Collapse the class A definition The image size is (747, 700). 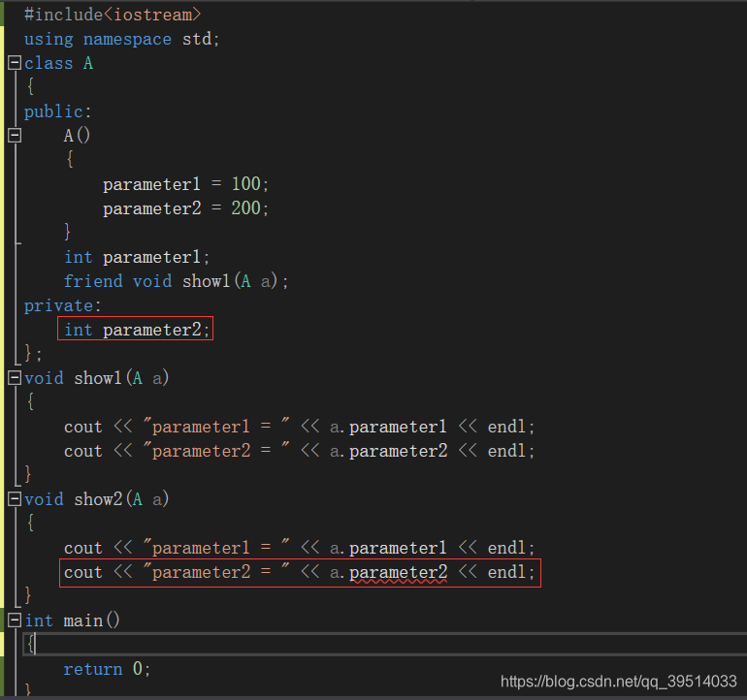click(15, 62)
